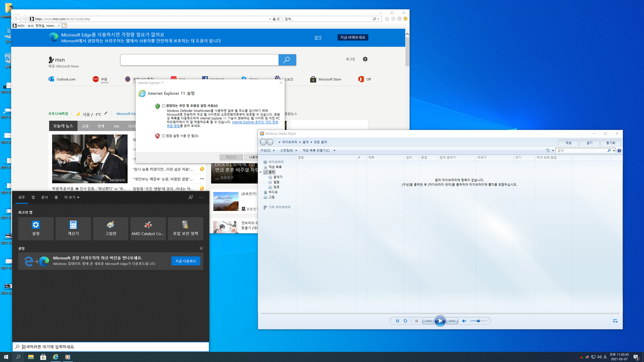The height and width of the screenshot is (362, 644).
Task: Open Media Player help icon
Action: (x=619, y=150)
